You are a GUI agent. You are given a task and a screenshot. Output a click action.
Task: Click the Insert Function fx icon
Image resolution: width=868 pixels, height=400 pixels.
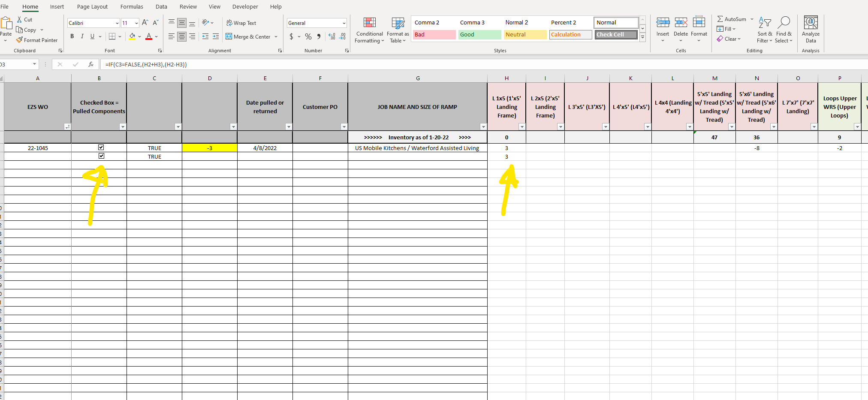[x=91, y=64]
